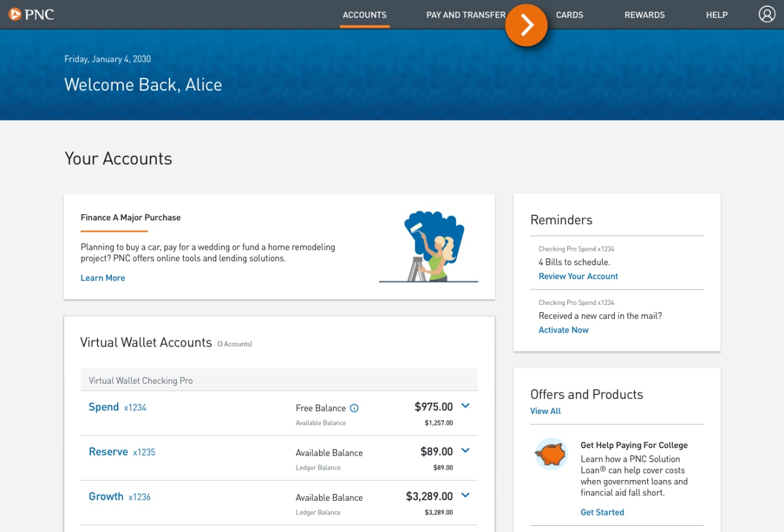
Task: Expand the Growth account balance details
Action: [465, 495]
